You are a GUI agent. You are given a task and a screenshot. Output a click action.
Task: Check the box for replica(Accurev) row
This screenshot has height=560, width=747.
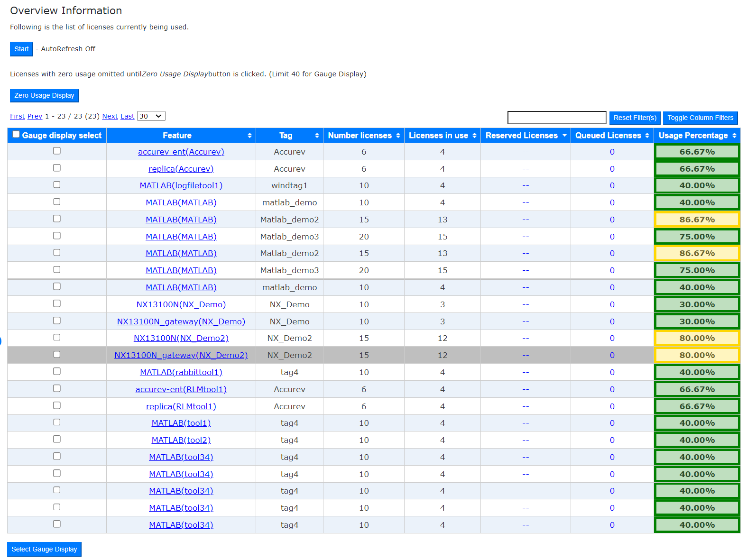57,168
